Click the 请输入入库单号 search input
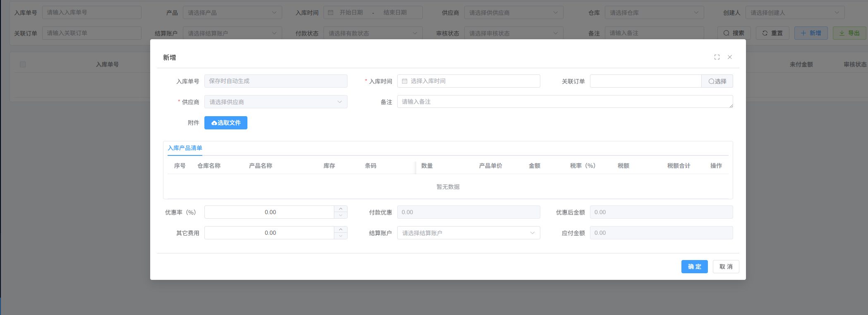 pyautogui.click(x=92, y=12)
